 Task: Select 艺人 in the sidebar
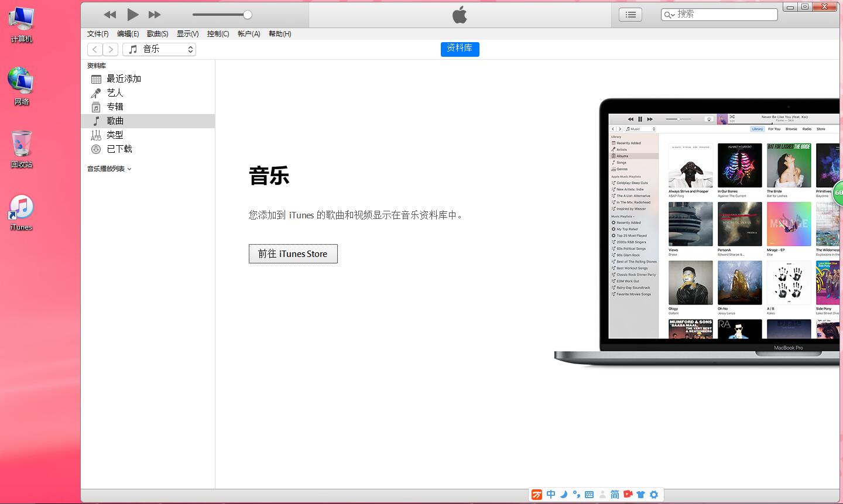tap(148, 93)
